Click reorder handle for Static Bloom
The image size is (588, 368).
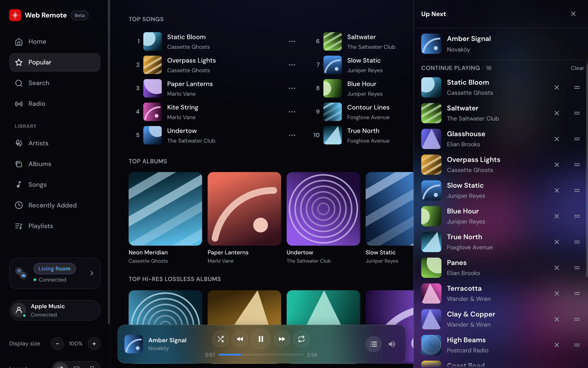click(577, 87)
